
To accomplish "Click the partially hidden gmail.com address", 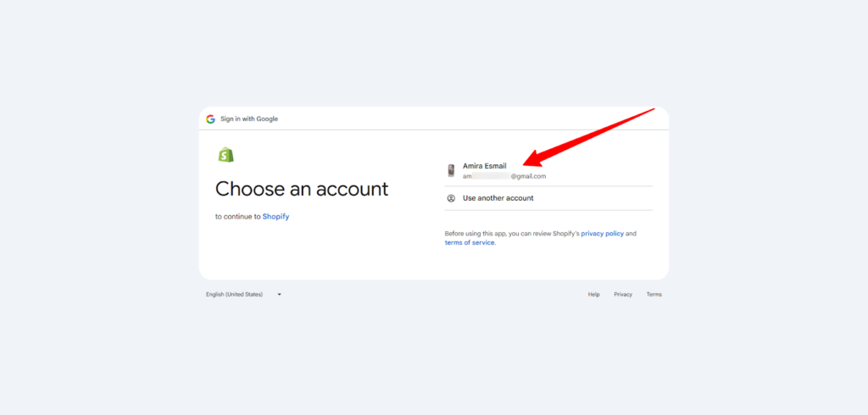I will click(x=504, y=176).
